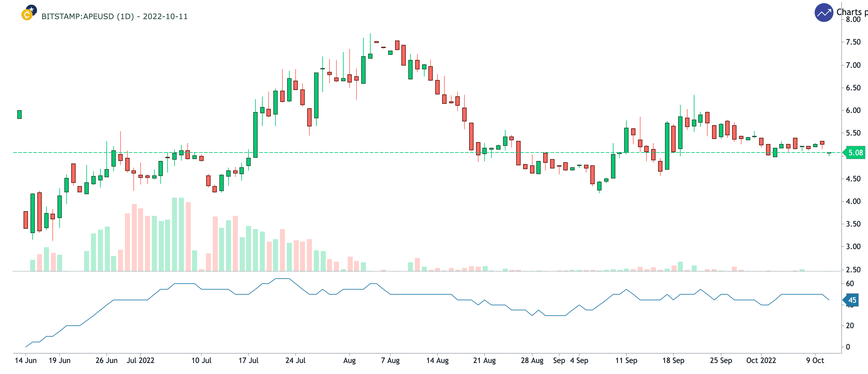Select the Oct 2022 date label
Viewport: 868px width, 374px height.
pos(761,360)
